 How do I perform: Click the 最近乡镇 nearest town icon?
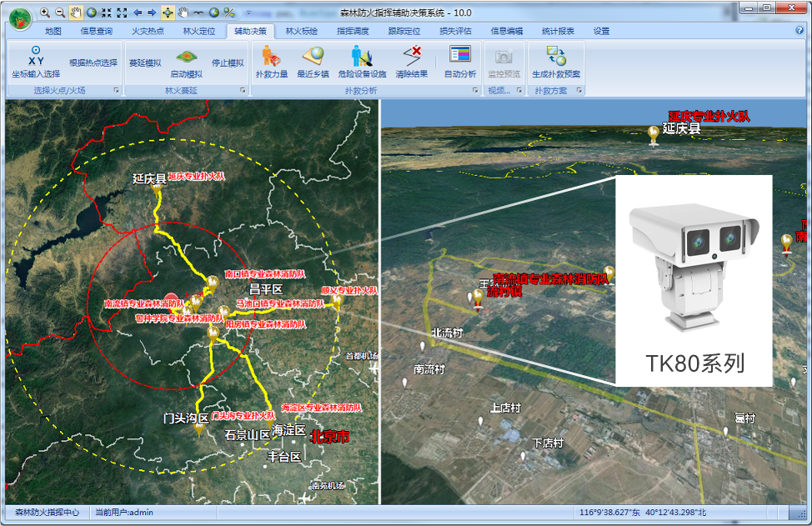[313, 63]
